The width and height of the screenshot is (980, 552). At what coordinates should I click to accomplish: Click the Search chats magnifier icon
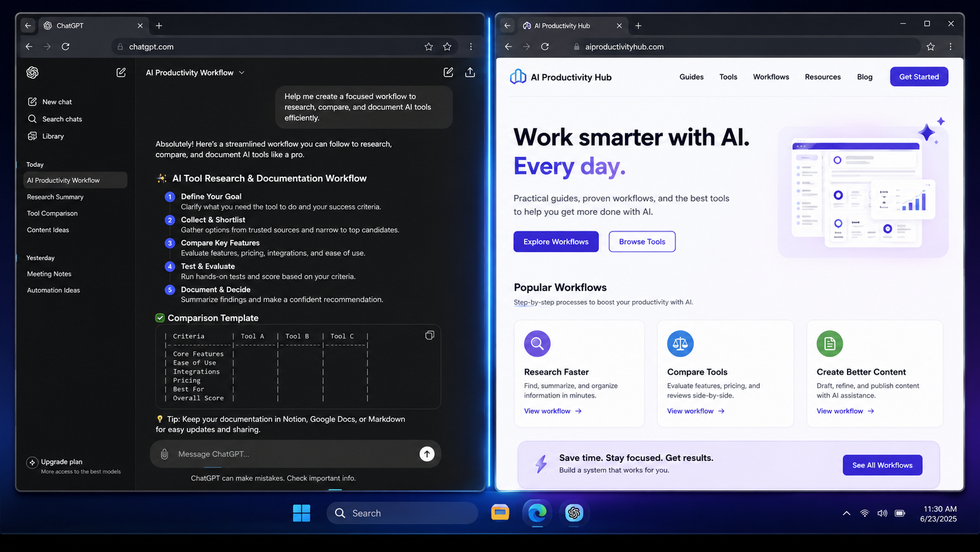point(32,118)
